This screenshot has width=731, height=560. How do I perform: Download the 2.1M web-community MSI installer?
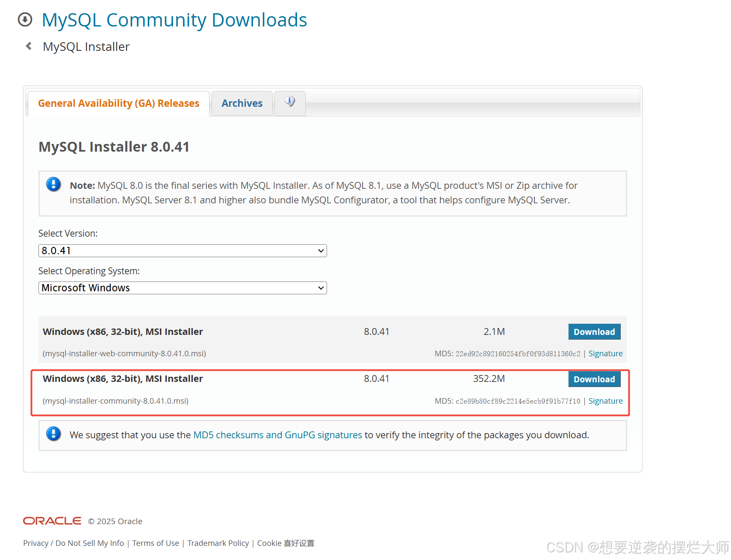click(594, 332)
